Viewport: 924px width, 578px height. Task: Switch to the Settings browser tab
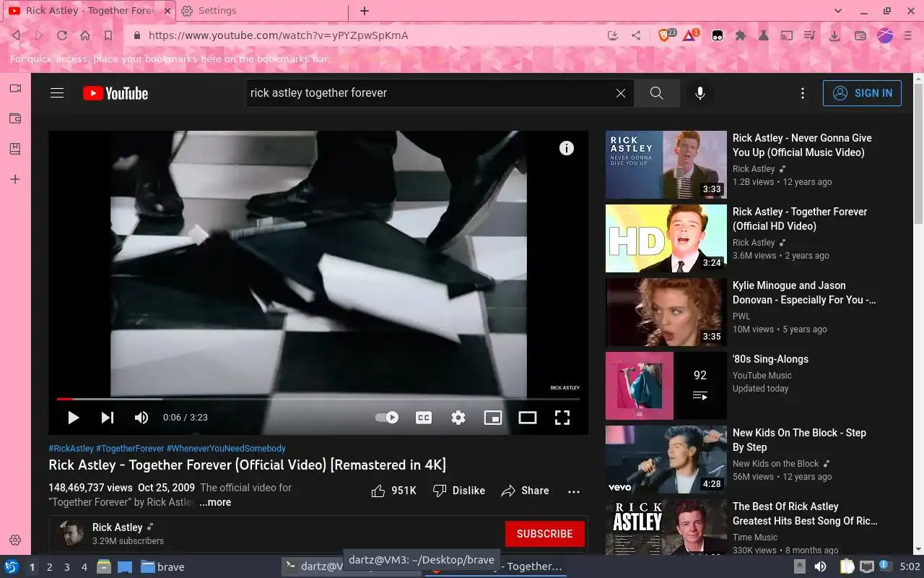click(x=260, y=11)
